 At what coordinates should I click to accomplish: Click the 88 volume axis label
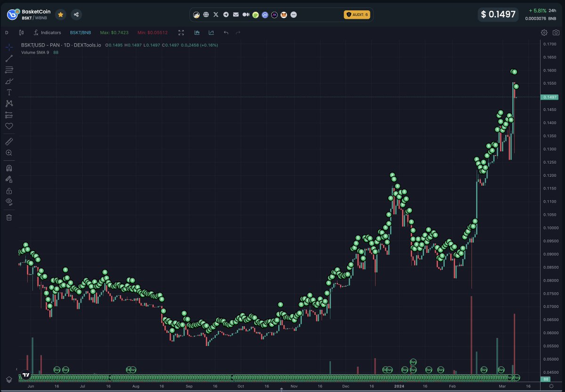point(546,379)
